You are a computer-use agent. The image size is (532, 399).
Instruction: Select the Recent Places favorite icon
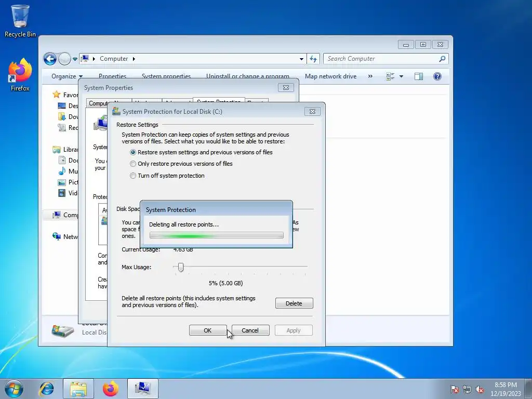coord(62,127)
